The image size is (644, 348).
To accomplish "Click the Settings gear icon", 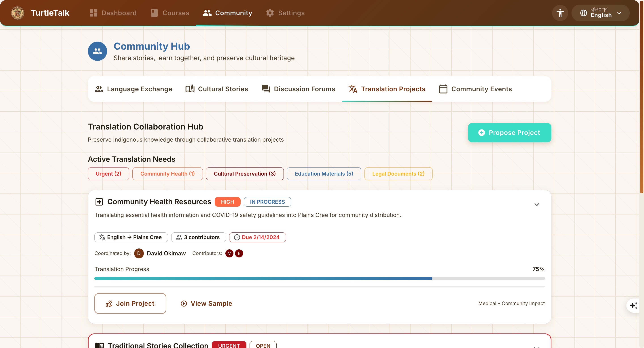I will 270,13.
